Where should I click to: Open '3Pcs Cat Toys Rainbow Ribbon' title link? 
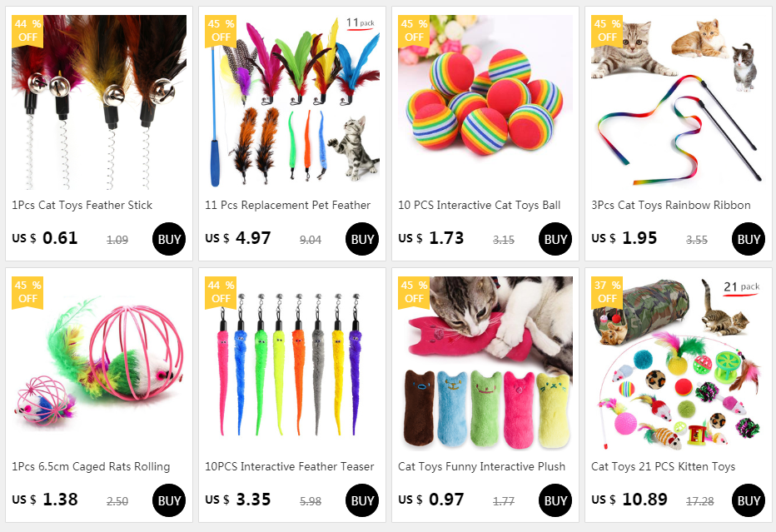(670, 206)
